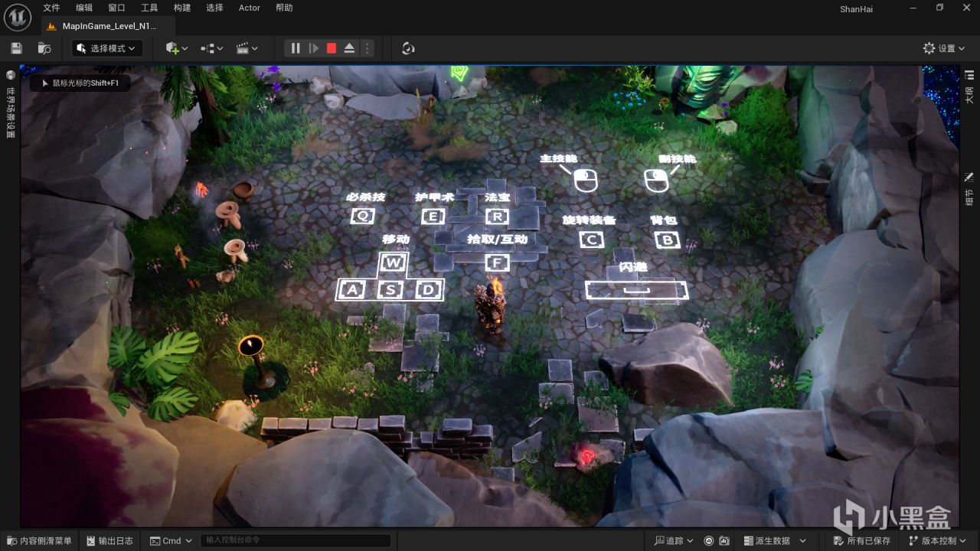
Task: Expand the 追踪 trace dropdown
Action: 675,540
